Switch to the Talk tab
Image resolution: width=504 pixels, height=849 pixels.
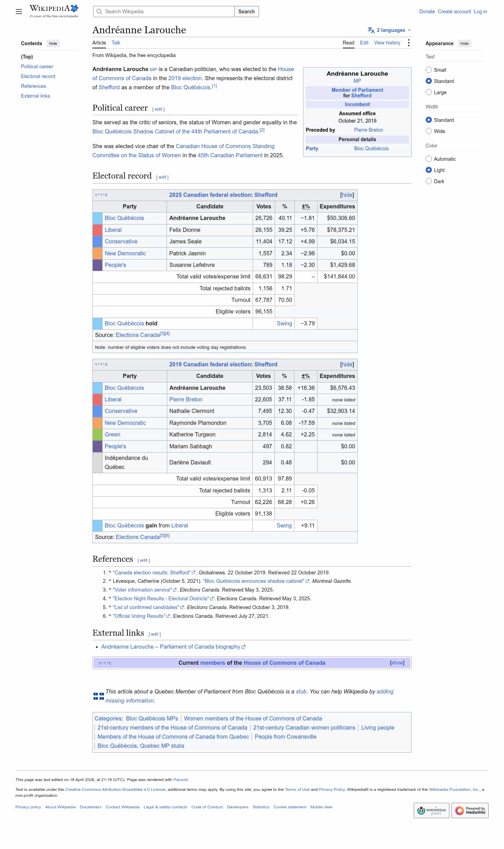[x=116, y=43]
